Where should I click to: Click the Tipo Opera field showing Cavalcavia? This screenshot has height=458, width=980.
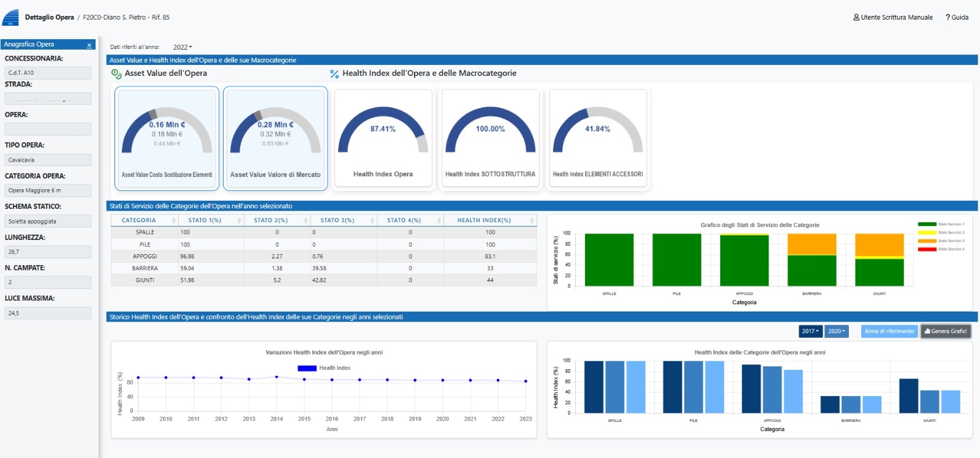[x=48, y=160]
